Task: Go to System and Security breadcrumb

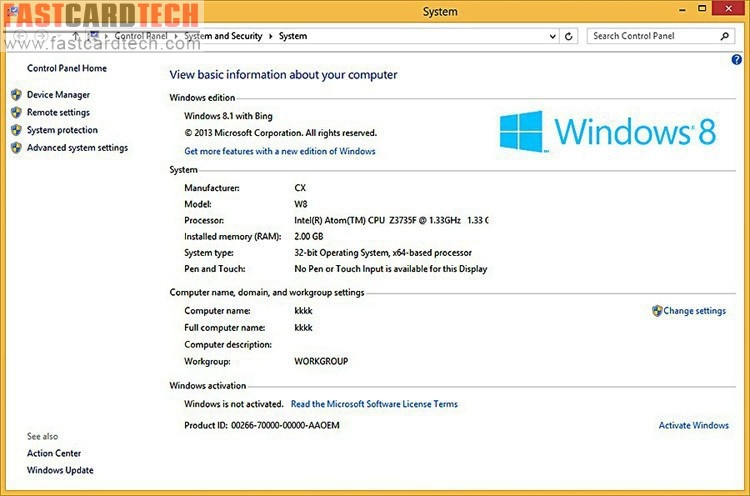Action: tap(223, 36)
